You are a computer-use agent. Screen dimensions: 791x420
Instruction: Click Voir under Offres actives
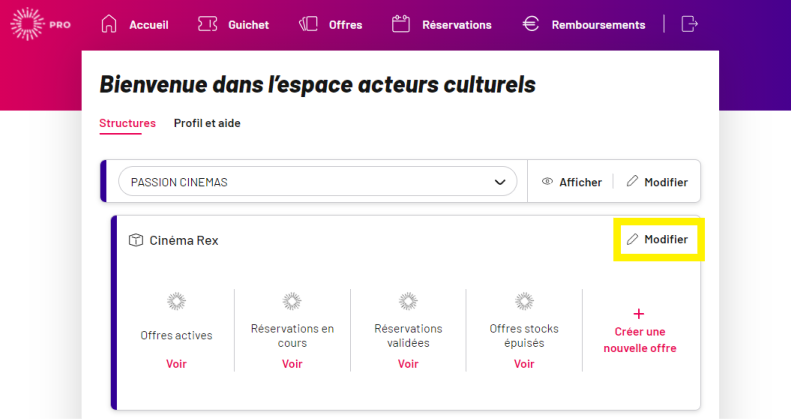point(176,364)
